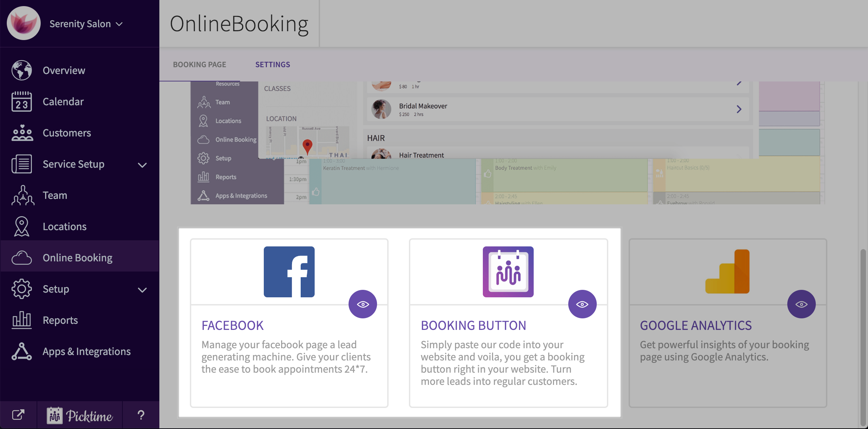Click the Overview globe icon
Viewport: 868px width, 429px height.
point(22,70)
